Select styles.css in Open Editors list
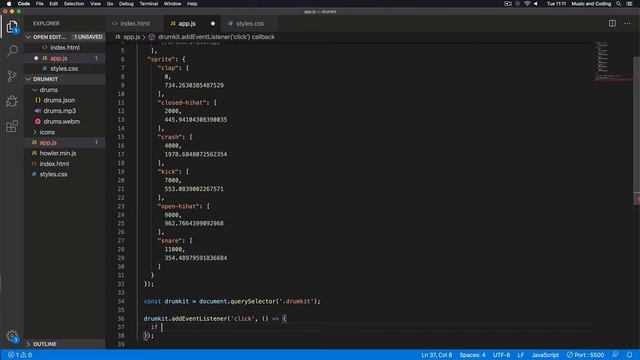Screen dimensions: 640x360 pos(64,69)
